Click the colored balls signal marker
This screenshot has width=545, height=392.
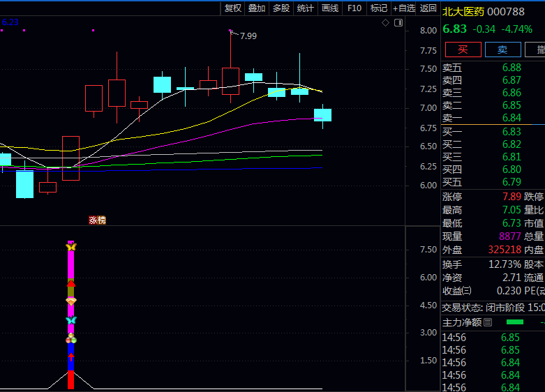point(70,339)
